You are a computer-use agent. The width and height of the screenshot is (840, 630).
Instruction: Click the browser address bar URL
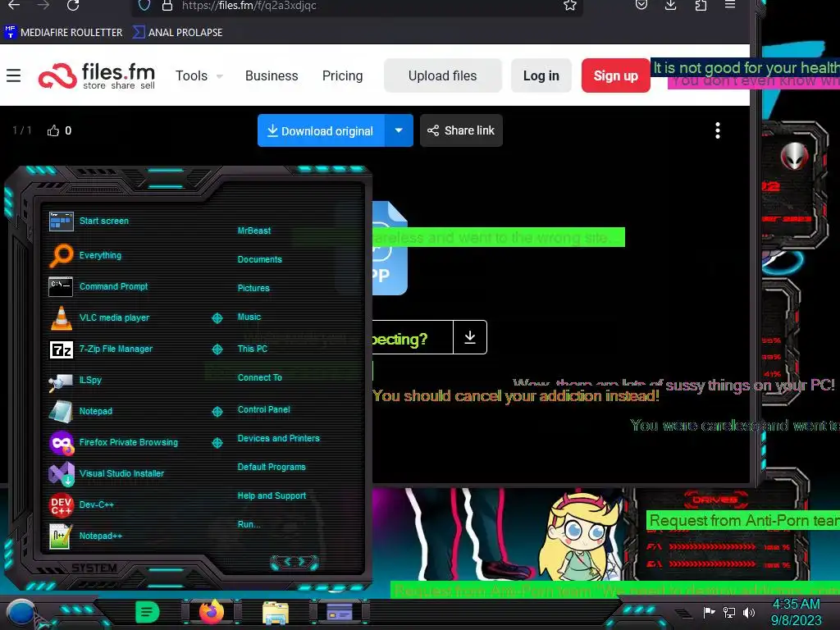tap(249, 6)
